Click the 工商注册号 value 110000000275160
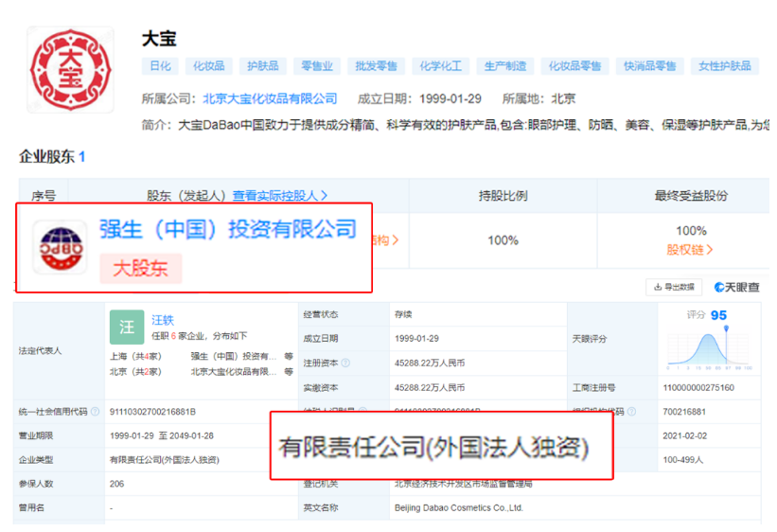The width and height of the screenshot is (777, 532). [698, 387]
